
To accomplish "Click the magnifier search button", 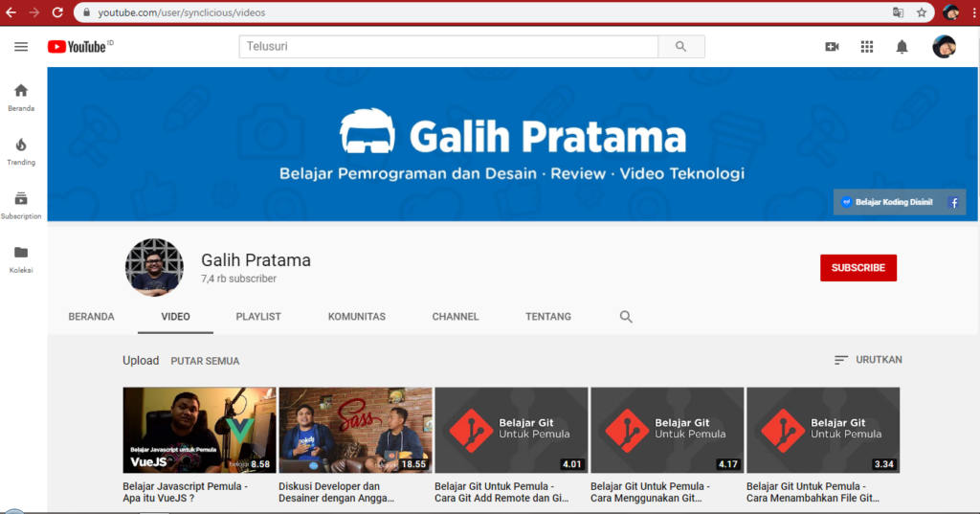I will pos(681,46).
